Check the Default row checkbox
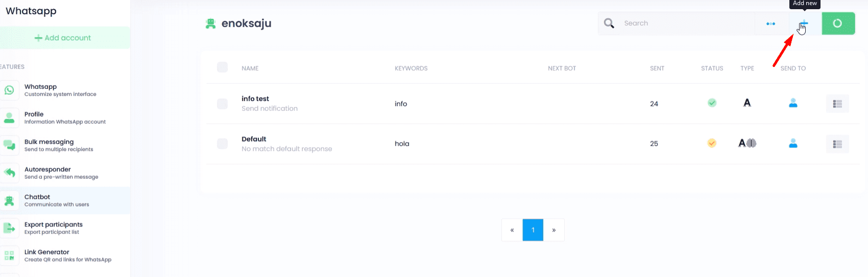 click(x=222, y=144)
